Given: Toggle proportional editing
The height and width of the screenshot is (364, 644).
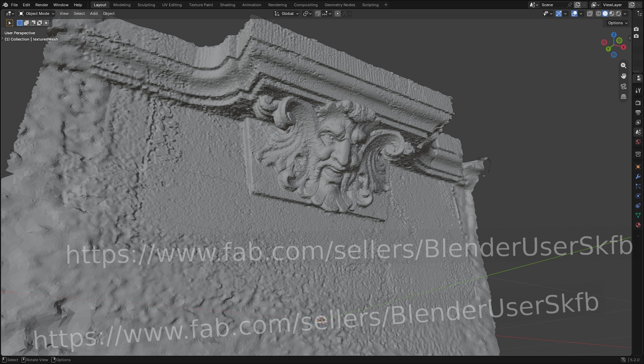Looking at the screenshot, I should pyautogui.click(x=337, y=14).
